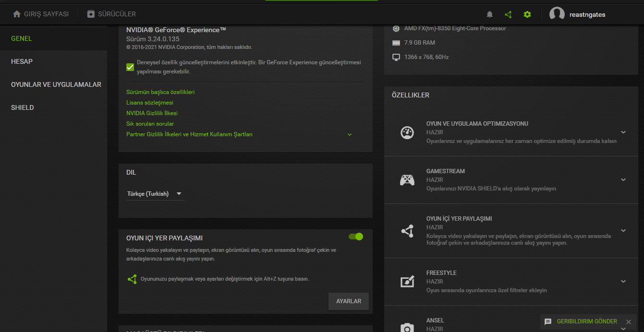The height and width of the screenshot is (332, 644).
Task: Click share icon in Oyun İçi Yer Paylaşımı feature row
Action: tap(407, 231)
